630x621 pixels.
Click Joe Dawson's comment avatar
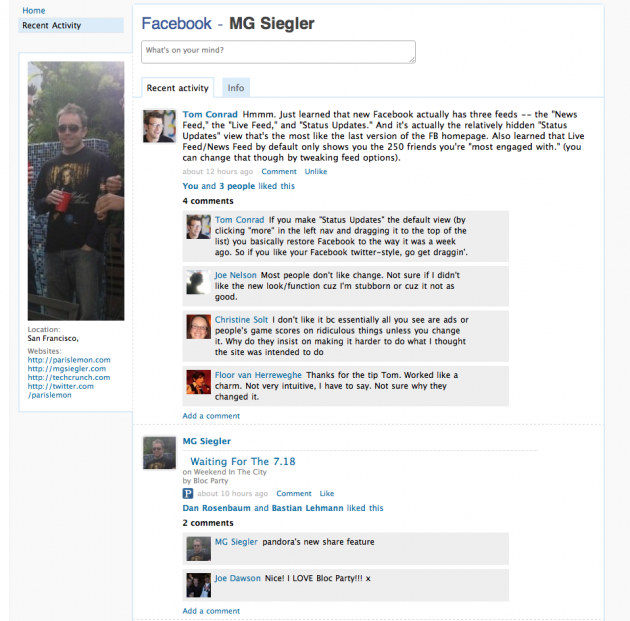point(198,585)
